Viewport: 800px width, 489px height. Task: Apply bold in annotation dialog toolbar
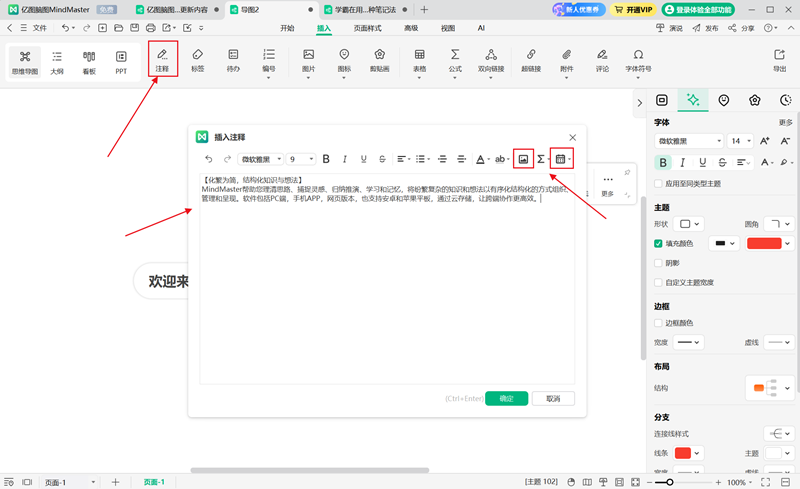pyautogui.click(x=326, y=159)
